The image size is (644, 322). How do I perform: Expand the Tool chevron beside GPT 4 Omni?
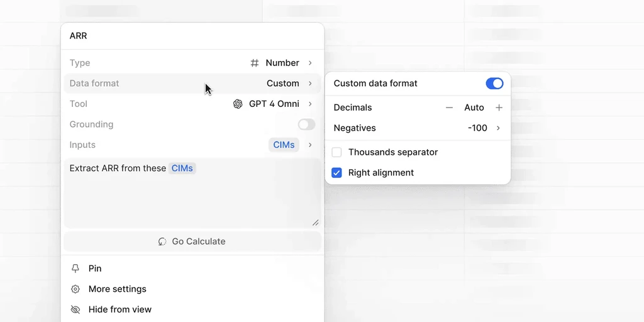[310, 104]
